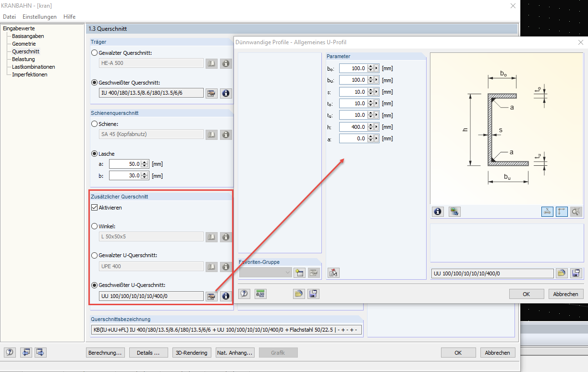Select the Winkel radio option

(95, 226)
